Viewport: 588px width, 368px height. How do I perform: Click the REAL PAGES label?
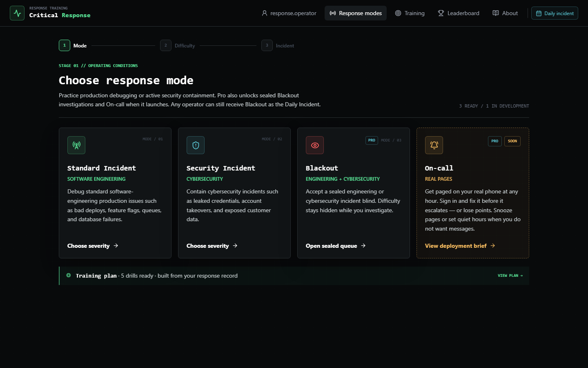click(439, 179)
